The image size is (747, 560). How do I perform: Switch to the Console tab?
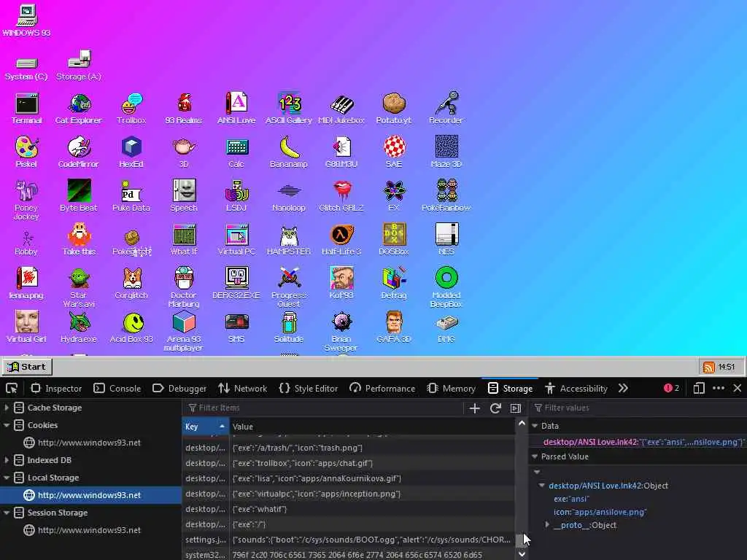[117, 389]
